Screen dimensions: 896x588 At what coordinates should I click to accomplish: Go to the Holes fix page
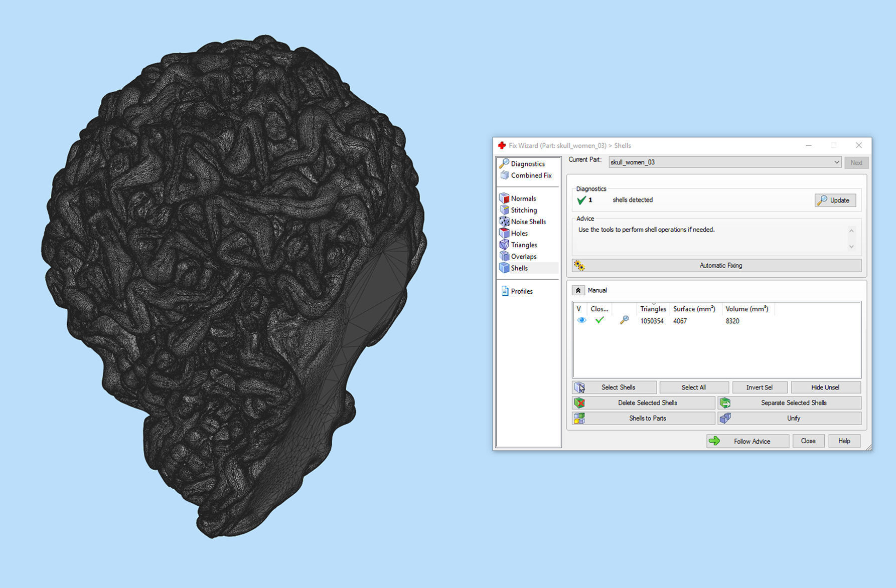[519, 233]
